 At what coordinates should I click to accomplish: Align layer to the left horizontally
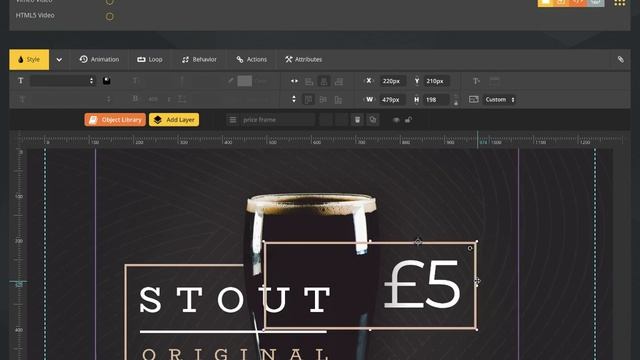tap(309, 81)
